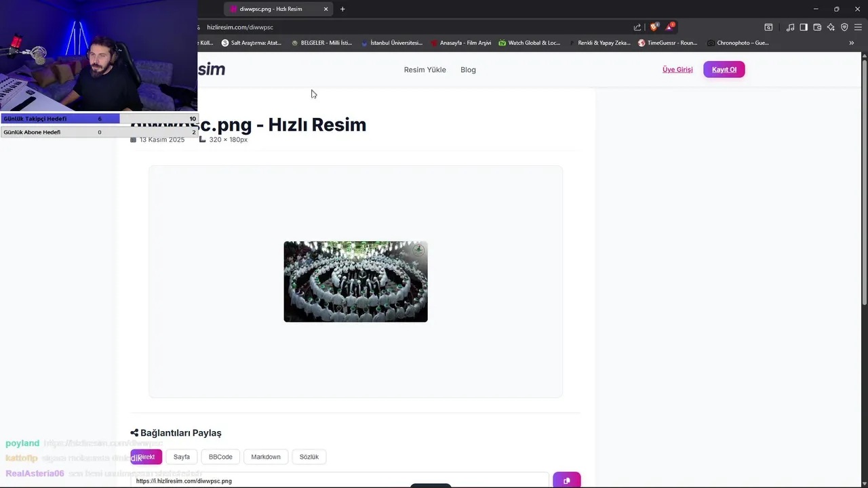Click the page vertical scrollbar
The width and height of the screenshot is (868, 488).
point(865,183)
